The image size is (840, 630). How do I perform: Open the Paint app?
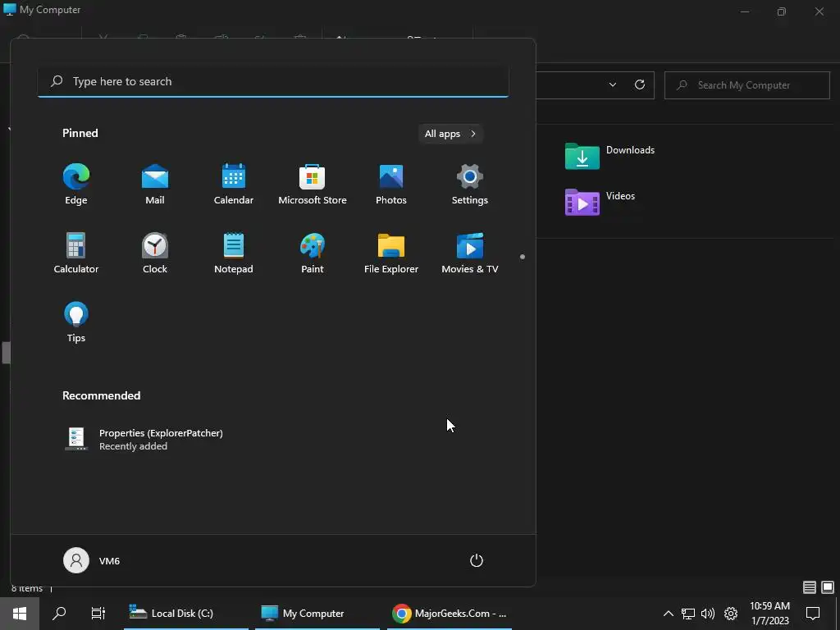tap(313, 253)
